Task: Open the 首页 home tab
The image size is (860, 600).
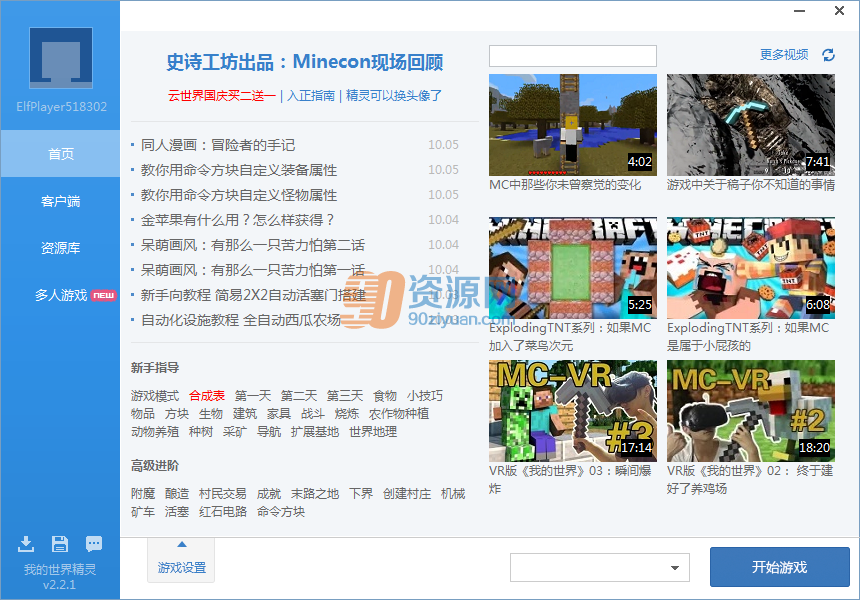Action: (60, 154)
